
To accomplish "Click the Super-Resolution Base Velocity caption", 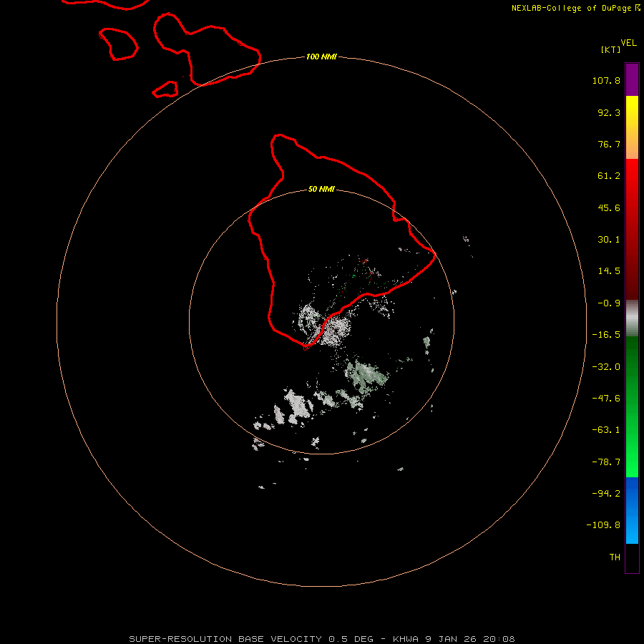I will tap(322, 639).
